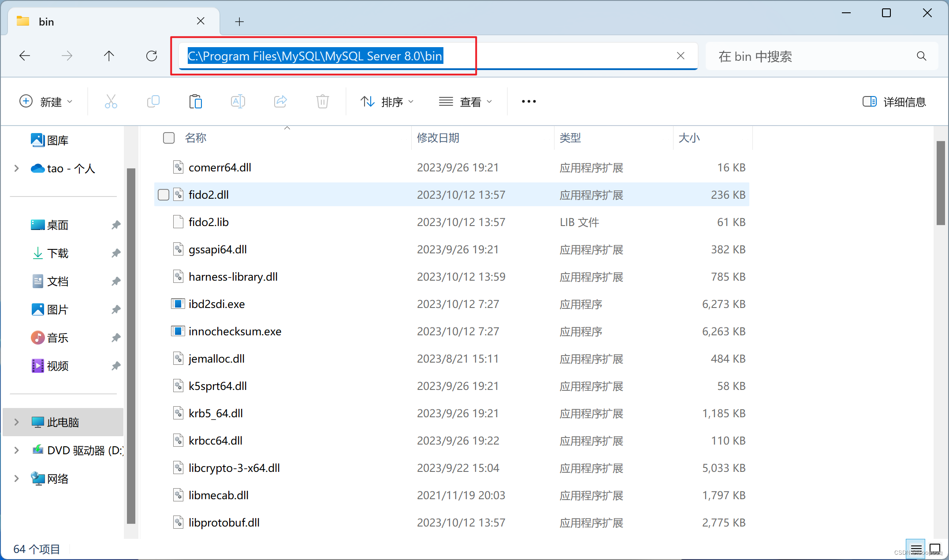The width and height of the screenshot is (949, 560).
Task: Select the krb5_64.dll file
Action: (x=452, y=413)
